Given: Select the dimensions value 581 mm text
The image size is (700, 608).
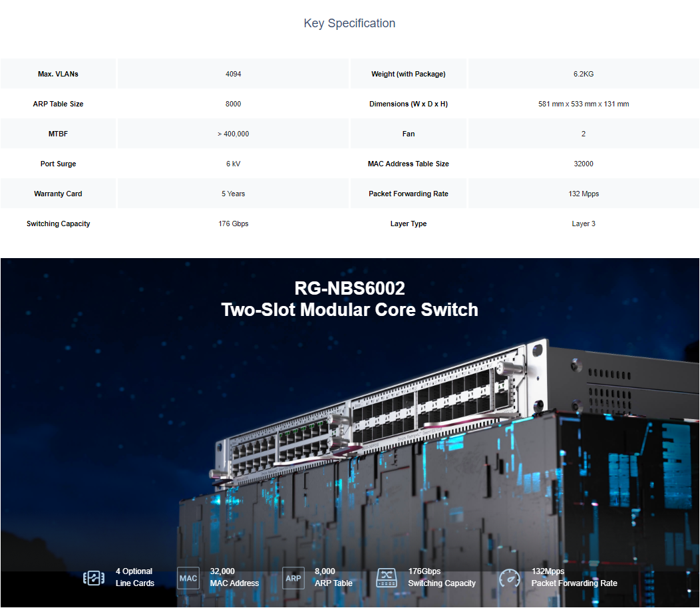Looking at the screenshot, I should coord(583,104).
